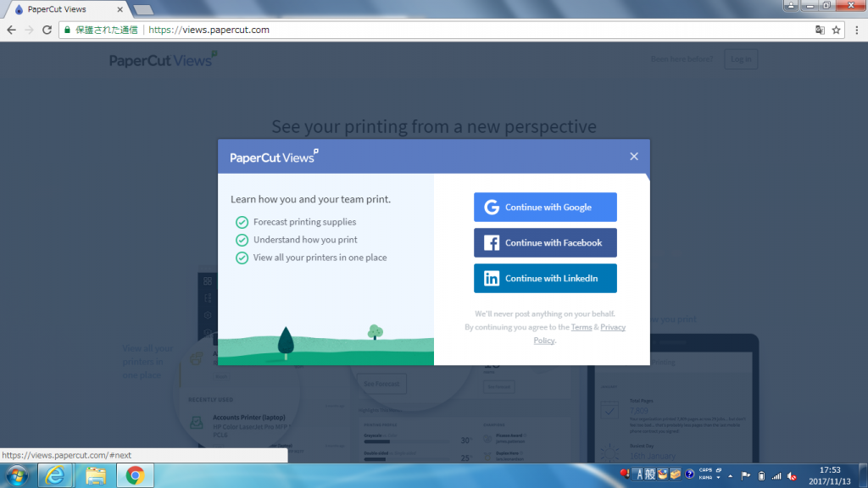
Task: Open the taskbar clock and date
Action: point(832,475)
